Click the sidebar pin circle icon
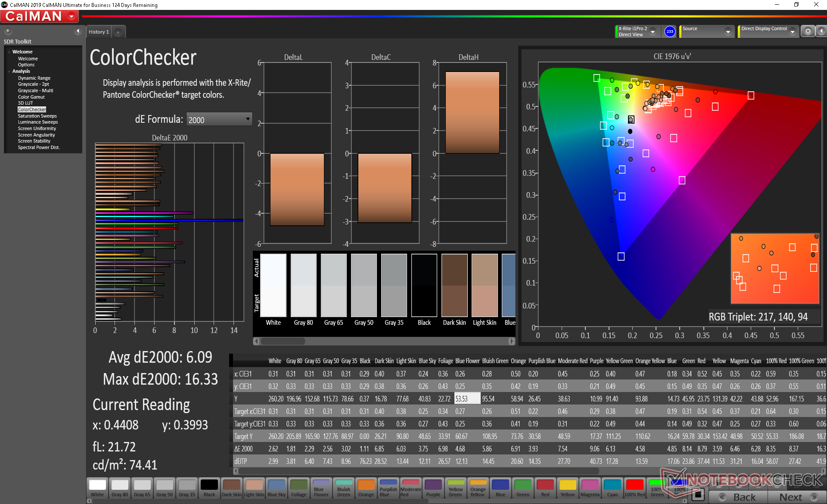The width and height of the screenshot is (827, 504). point(8,31)
